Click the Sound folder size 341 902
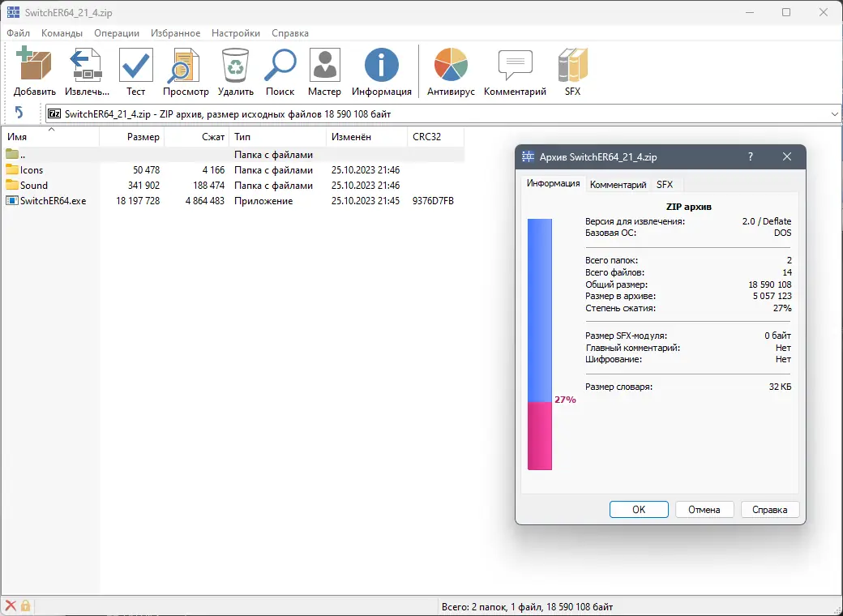This screenshot has height=616, width=843. [x=143, y=186]
